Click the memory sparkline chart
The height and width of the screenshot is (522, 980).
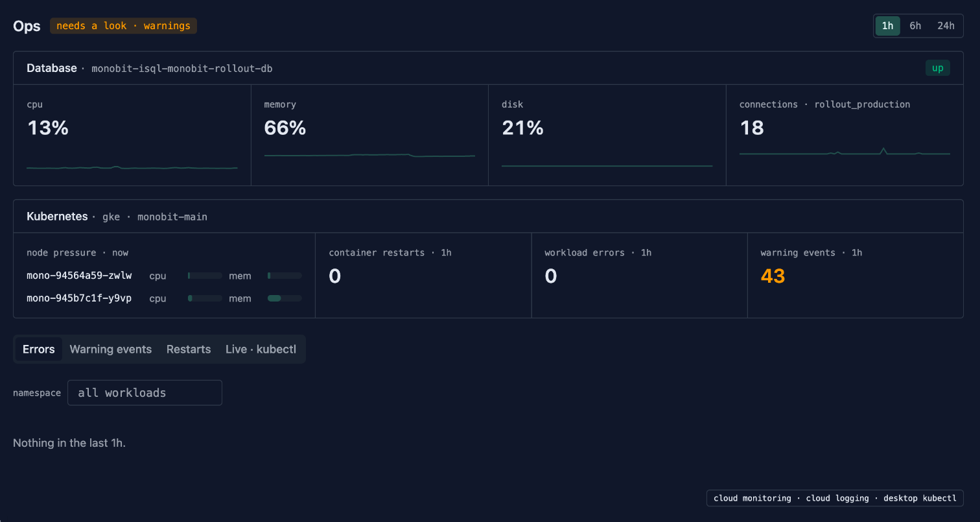369,155
